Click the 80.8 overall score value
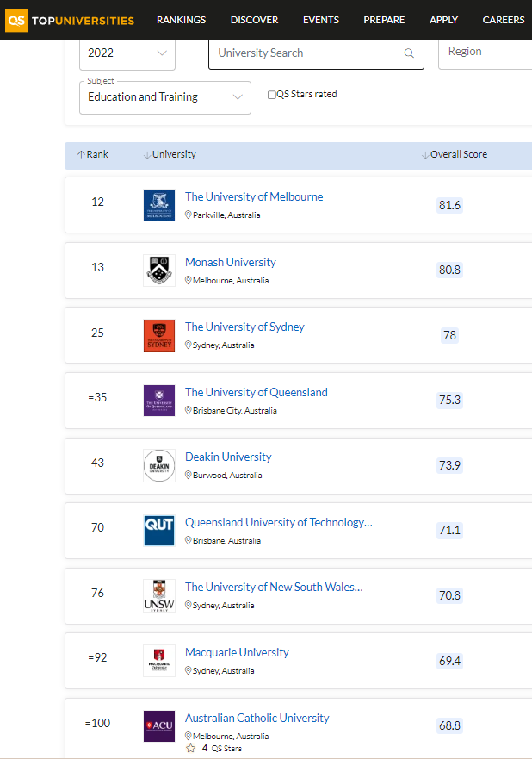 (x=449, y=270)
